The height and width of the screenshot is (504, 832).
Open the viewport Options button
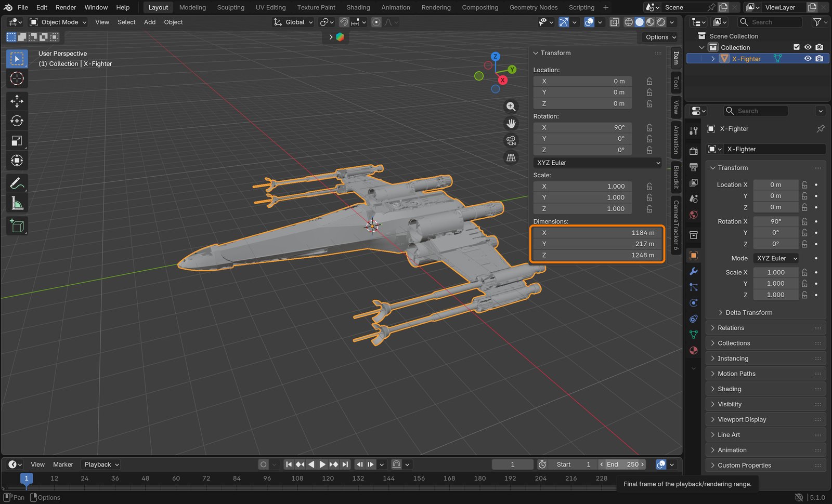pos(660,37)
